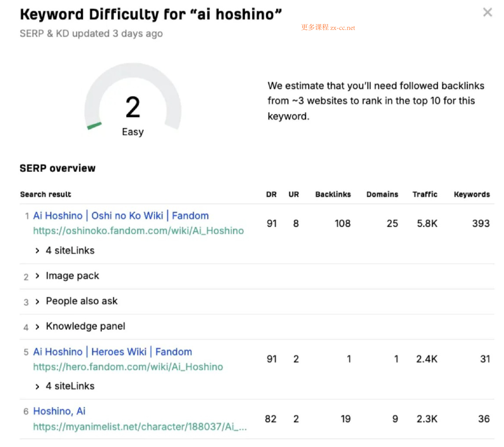
Task: Sort by the Traffic column header
Action: point(425,195)
